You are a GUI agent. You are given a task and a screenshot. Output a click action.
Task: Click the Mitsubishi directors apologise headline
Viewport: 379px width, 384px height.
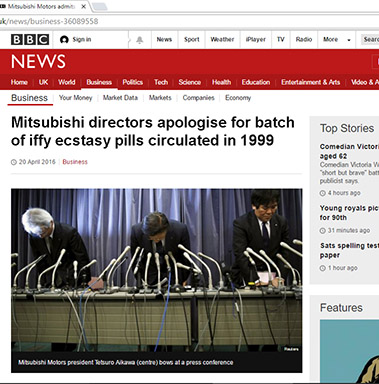click(x=153, y=131)
